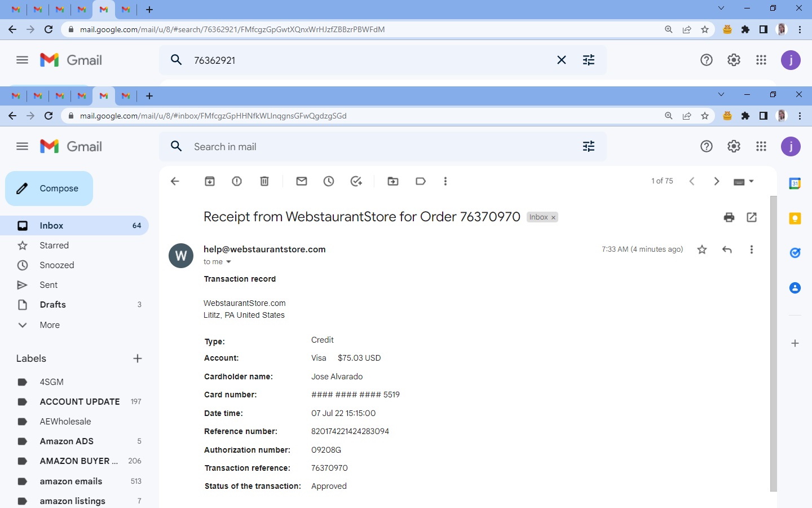Mark the open email as unread
Image resolution: width=812 pixels, height=508 pixels.
(302, 181)
